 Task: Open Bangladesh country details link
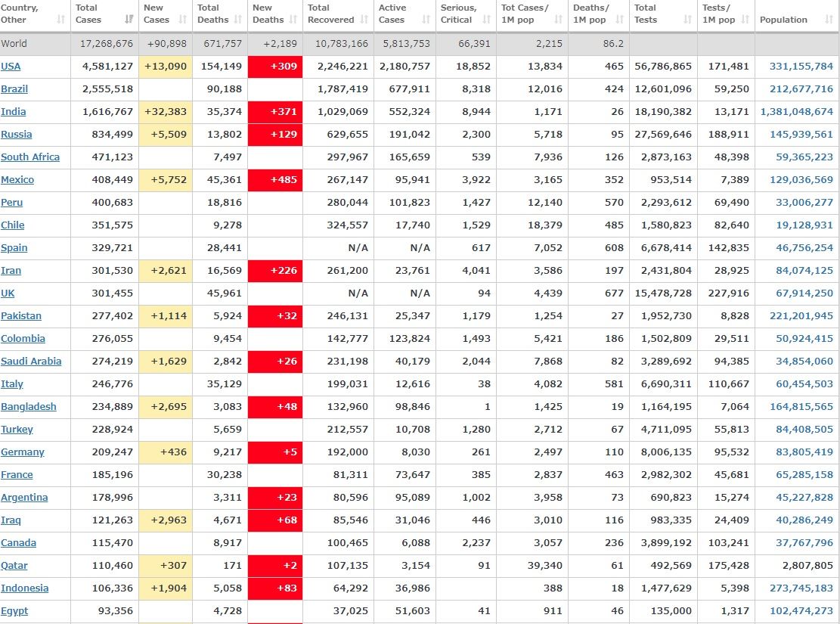click(29, 407)
